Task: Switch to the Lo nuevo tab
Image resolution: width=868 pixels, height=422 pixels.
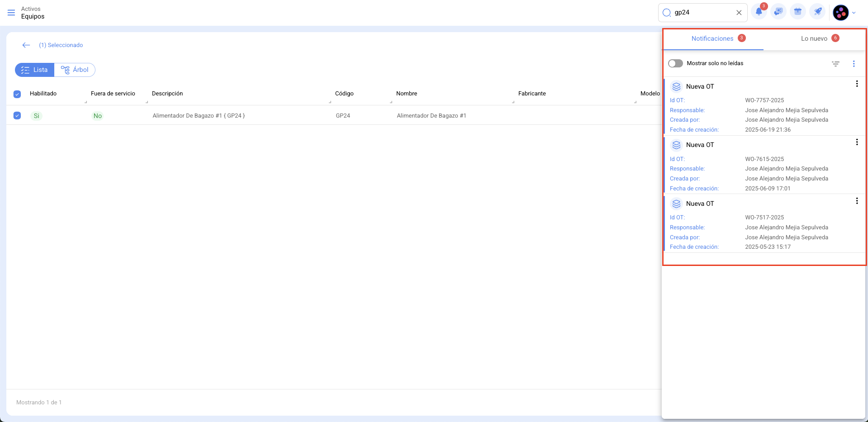Action: 814,39
